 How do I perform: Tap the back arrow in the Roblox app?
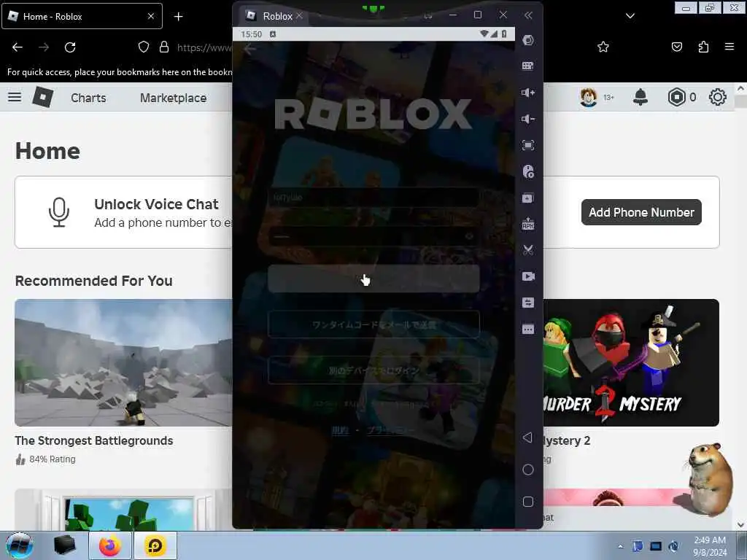[x=249, y=49]
